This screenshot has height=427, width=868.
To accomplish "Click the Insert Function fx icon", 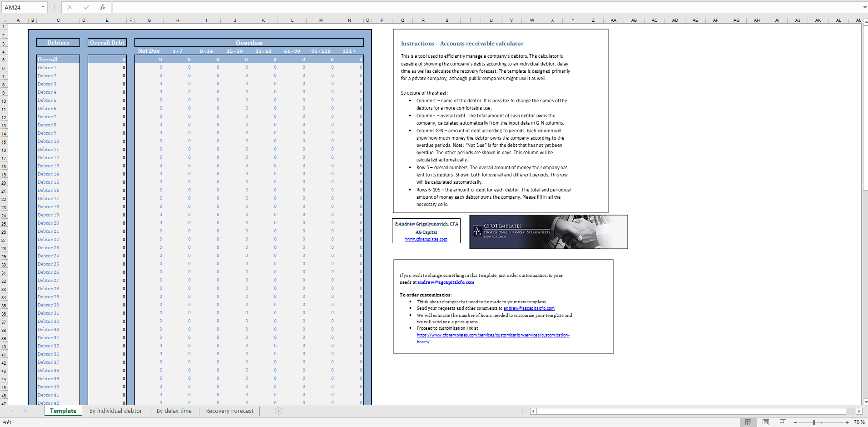I will 103,7.
